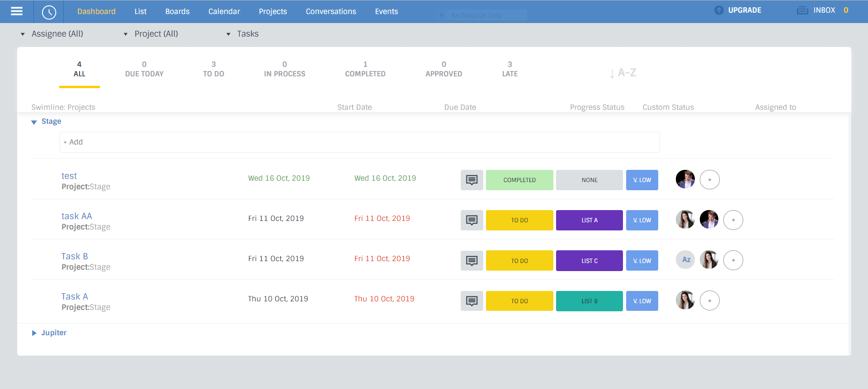The image size is (868, 389).
Task: Switch to the Boards view
Action: (177, 11)
